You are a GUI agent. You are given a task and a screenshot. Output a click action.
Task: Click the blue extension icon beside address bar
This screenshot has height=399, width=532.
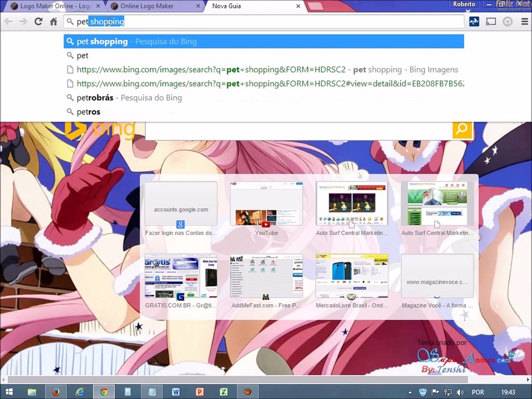[474, 22]
